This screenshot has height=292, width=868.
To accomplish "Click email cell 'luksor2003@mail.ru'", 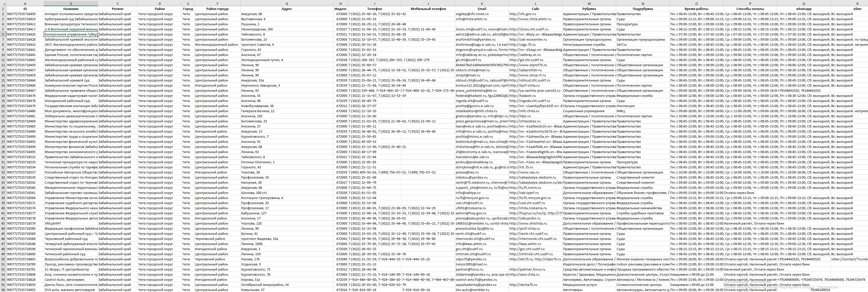I will point(482,264).
